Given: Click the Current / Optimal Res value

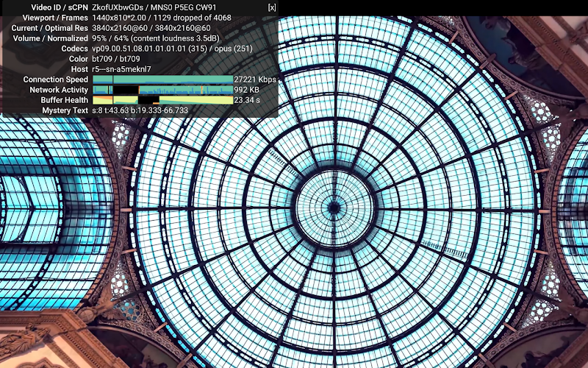Looking at the screenshot, I should click(x=151, y=28).
